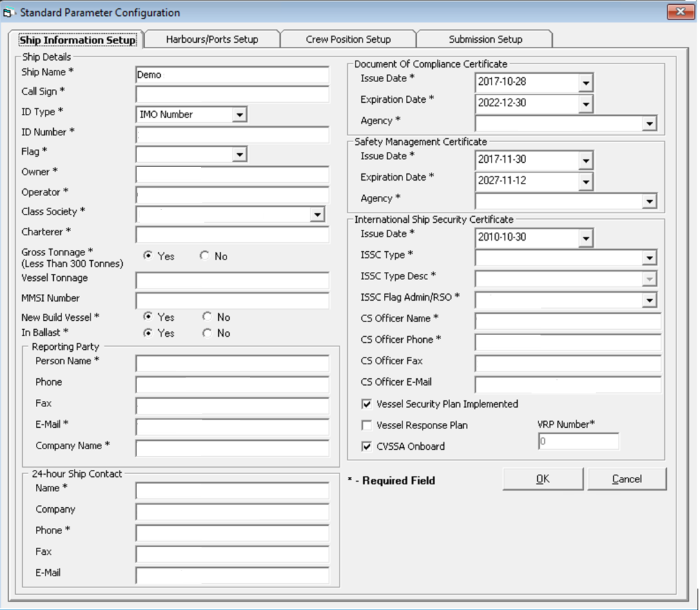Click the Owner text field
This screenshot has width=700, height=610.
[232, 175]
